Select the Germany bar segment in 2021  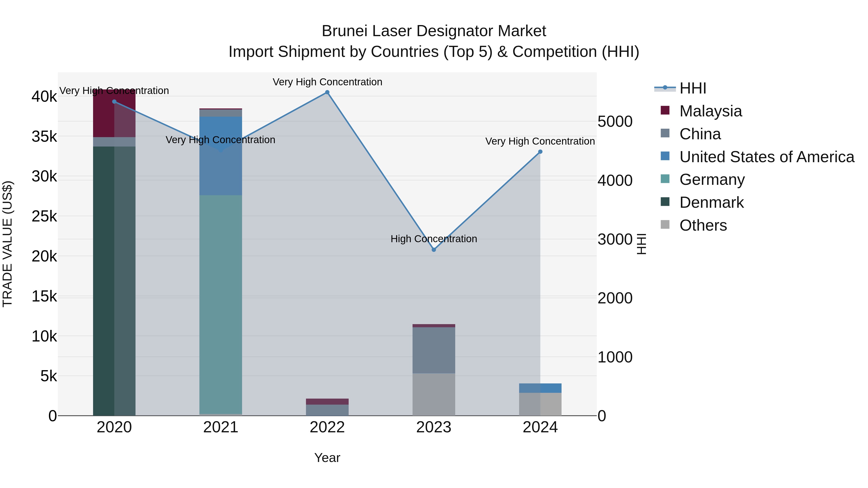221,304
